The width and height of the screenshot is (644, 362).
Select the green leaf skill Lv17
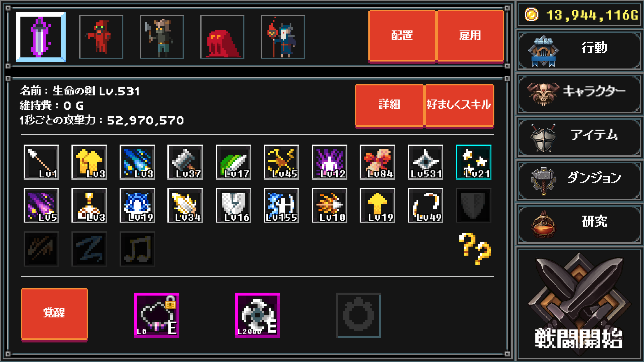coord(233,162)
